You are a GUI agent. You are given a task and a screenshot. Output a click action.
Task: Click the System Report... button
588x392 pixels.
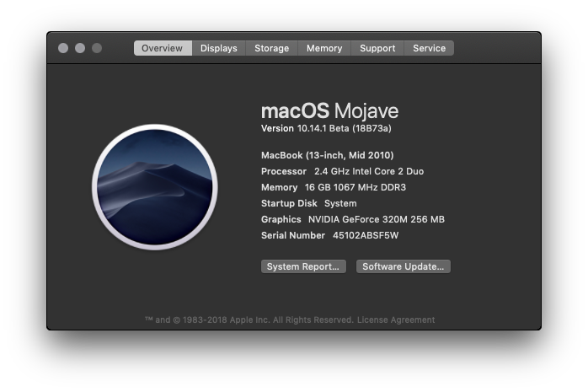pyautogui.click(x=303, y=266)
